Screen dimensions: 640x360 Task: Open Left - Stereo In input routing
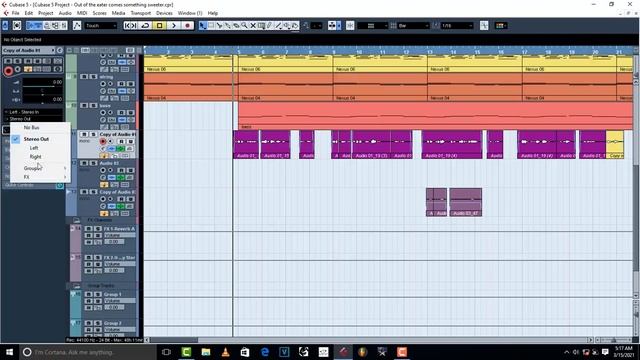33,112
